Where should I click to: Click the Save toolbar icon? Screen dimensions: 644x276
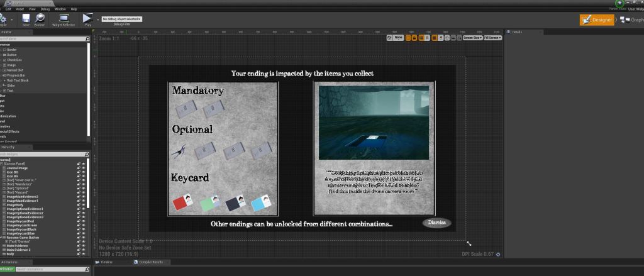26,18
